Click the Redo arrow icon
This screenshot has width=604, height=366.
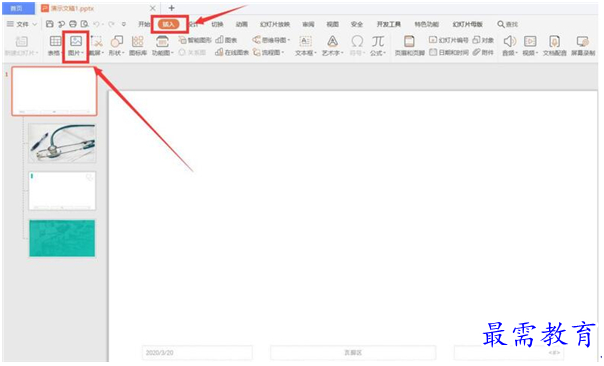(111, 24)
